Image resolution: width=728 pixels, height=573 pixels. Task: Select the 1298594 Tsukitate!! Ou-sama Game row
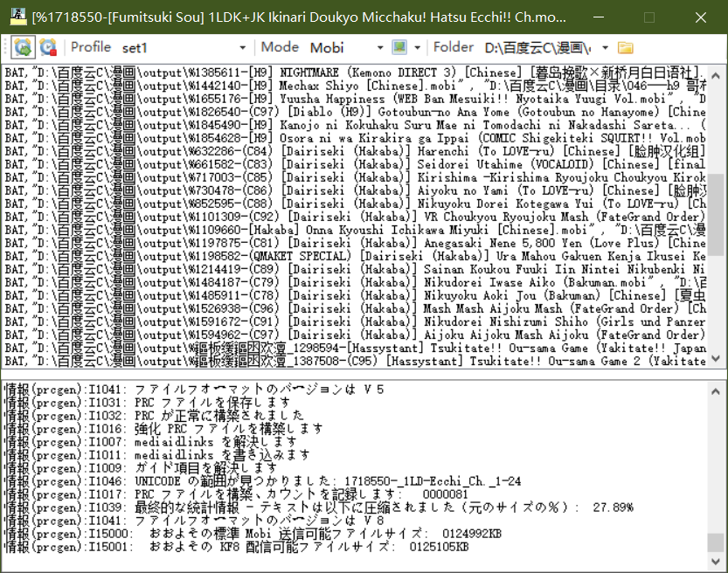coord(355,348)
